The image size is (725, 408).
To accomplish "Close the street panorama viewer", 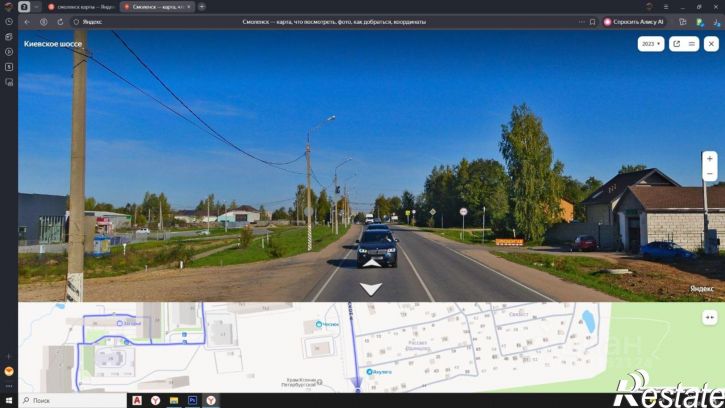I will pos(711,44).
